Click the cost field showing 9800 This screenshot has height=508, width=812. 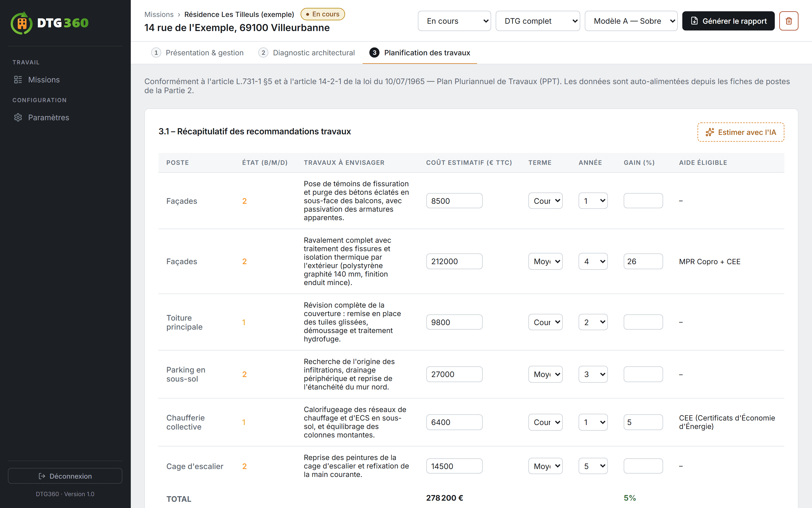point(454,322)
